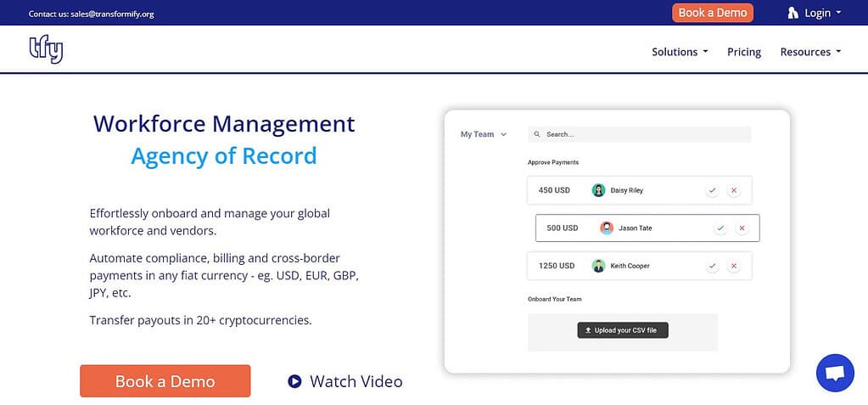
Task: Click Book a Demo in top bar
Action: click(713, 13)
